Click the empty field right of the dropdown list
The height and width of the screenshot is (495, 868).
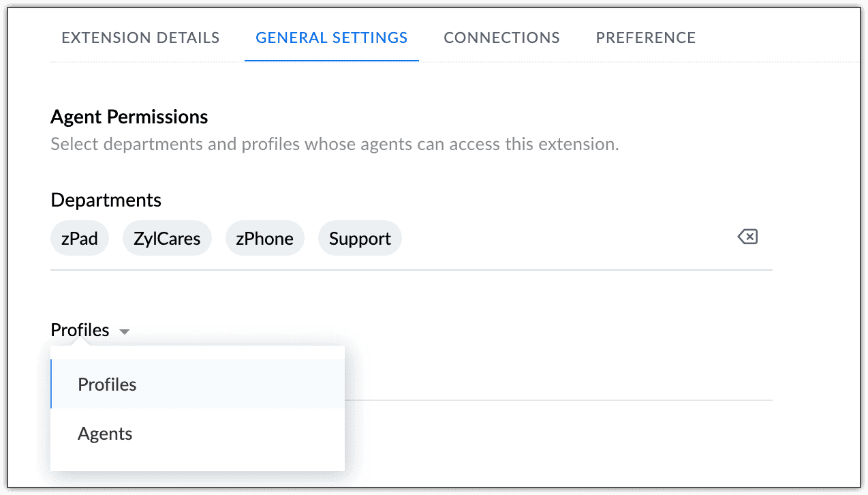pyautogui.click(x=559, y=382)
